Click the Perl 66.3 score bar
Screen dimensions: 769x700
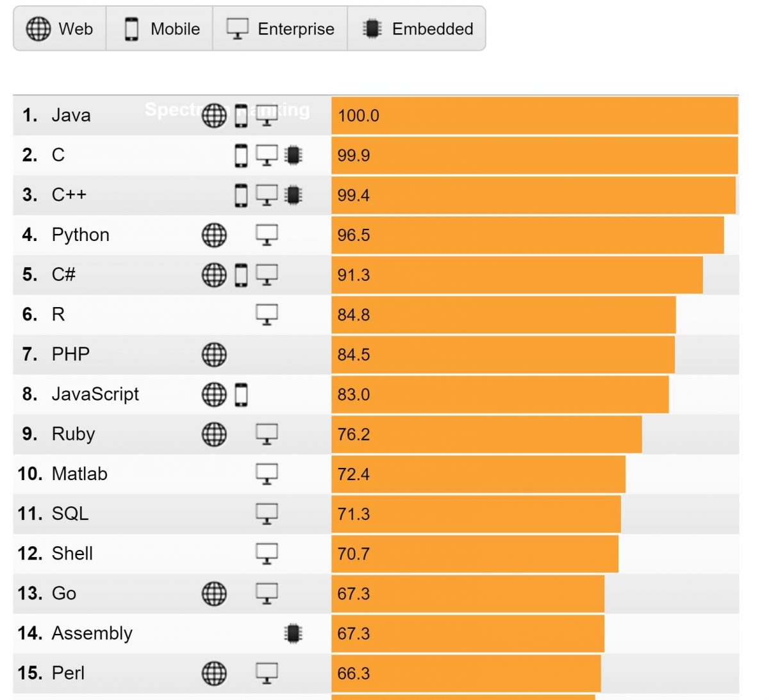point(466,673)
